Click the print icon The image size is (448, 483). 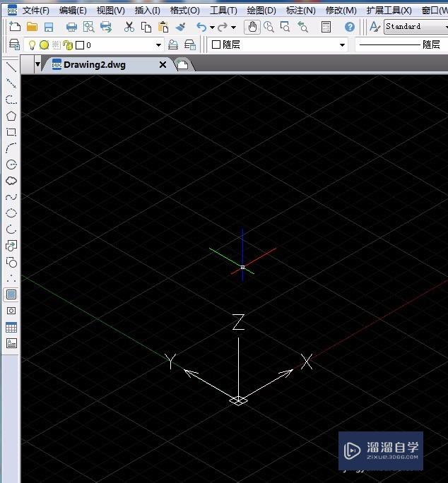click(71, 27)
